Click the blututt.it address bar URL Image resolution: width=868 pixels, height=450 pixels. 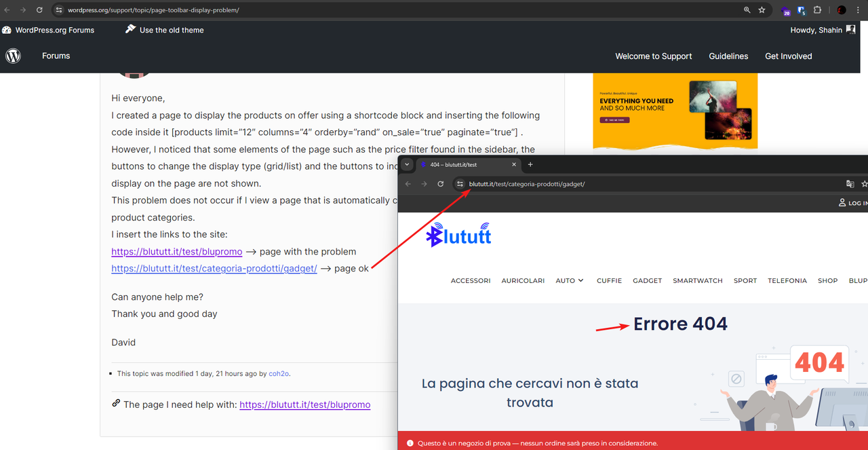click(x=527, y=184)
